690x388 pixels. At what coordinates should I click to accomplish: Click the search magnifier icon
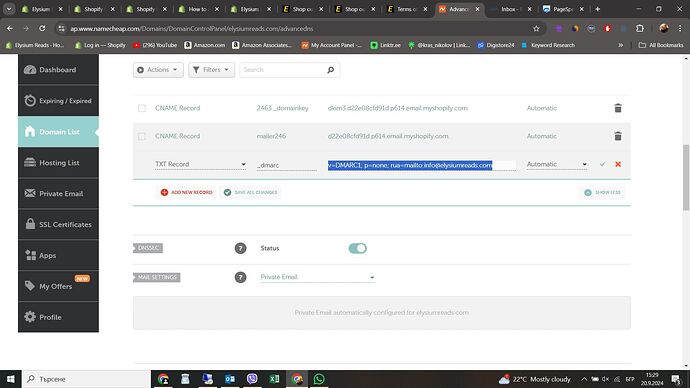tap(330, 70)
